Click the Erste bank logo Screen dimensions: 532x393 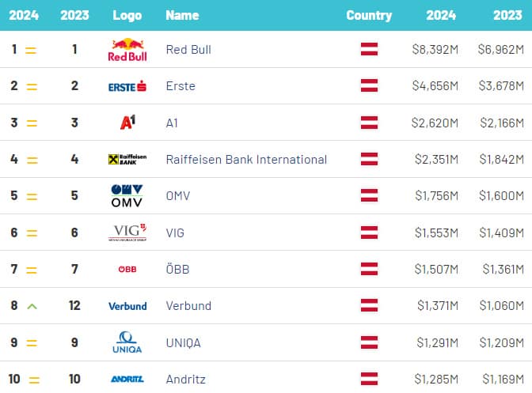(127, 86)
